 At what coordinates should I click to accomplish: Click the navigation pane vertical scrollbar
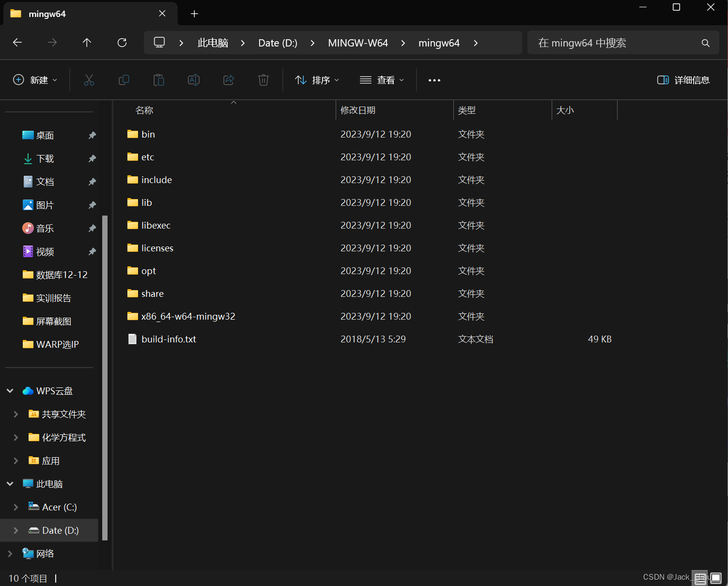coord(105,378)
